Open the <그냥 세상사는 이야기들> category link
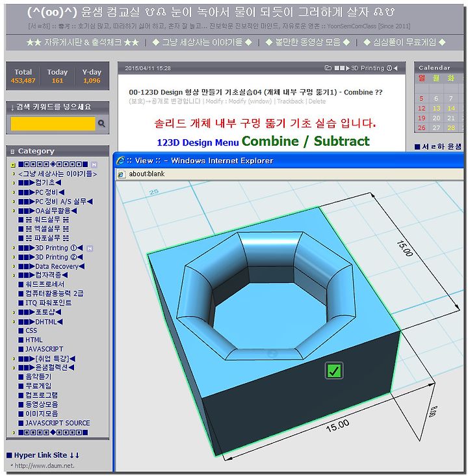 tap(58, 174)
